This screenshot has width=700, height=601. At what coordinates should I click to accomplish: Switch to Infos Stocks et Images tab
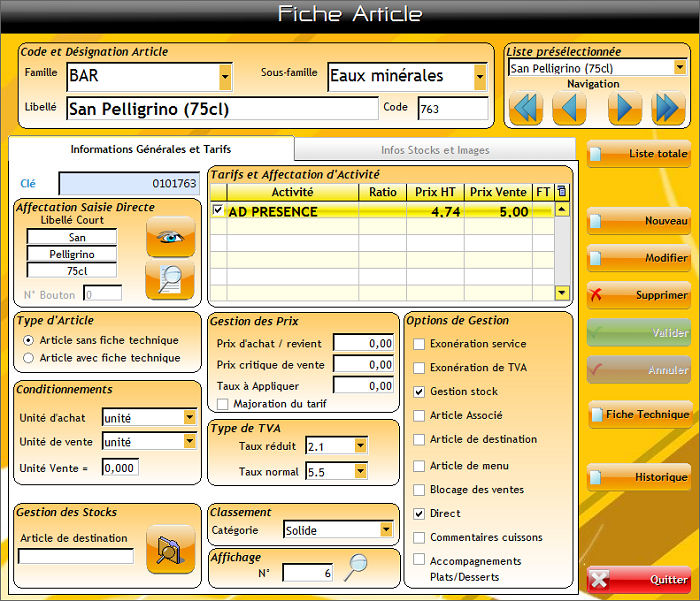[x=435, y=150]
